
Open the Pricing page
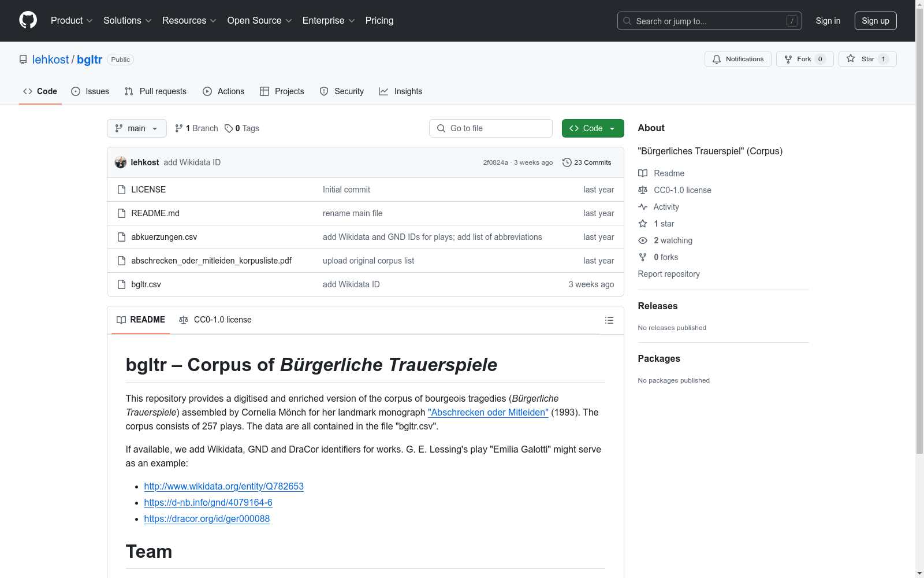[379, 21]
